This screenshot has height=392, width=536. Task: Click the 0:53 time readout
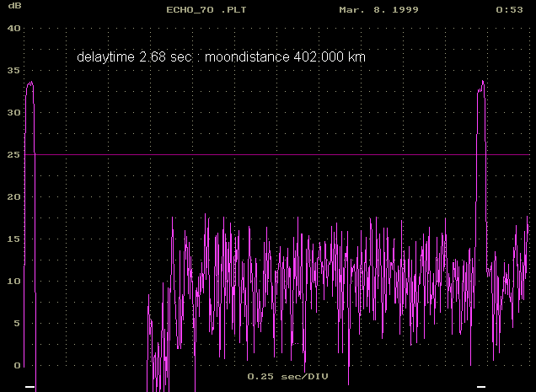[508, 11]
